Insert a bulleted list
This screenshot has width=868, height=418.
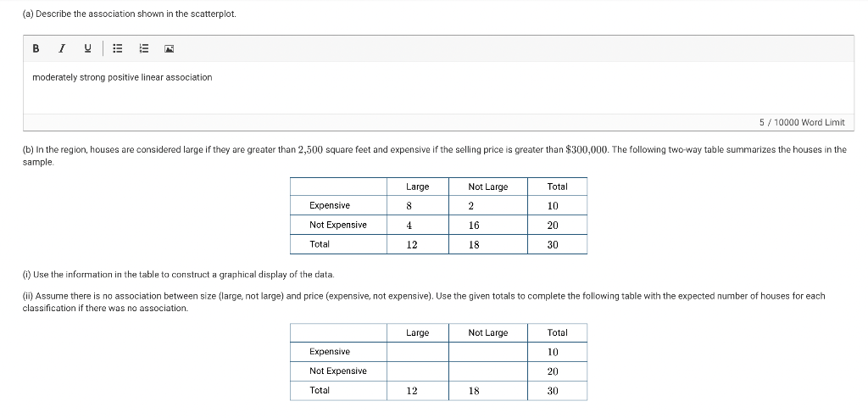pyautogui.click(x=117, y=48)
